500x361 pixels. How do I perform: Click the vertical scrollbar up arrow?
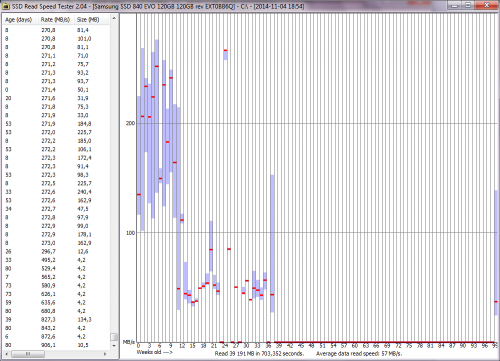(x=114, y=19)
